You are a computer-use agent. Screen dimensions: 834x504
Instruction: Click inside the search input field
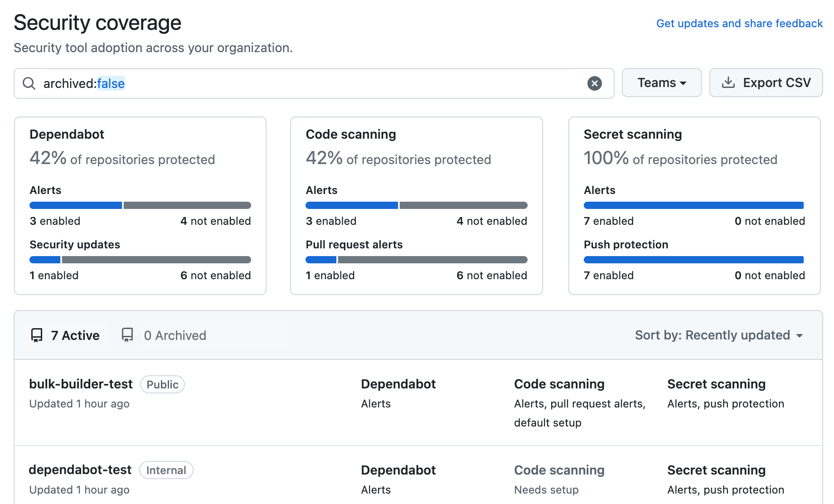[317, 83]
